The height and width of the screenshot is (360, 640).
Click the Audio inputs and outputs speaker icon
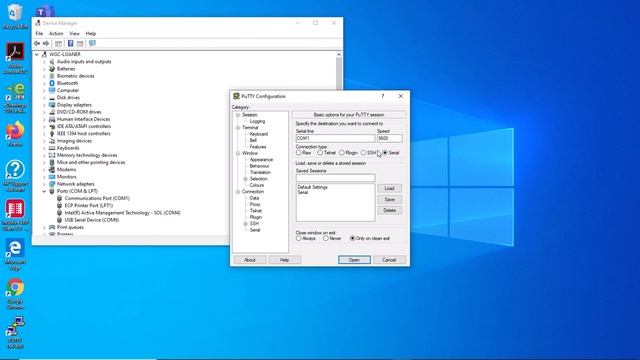(x=52, y=62)
